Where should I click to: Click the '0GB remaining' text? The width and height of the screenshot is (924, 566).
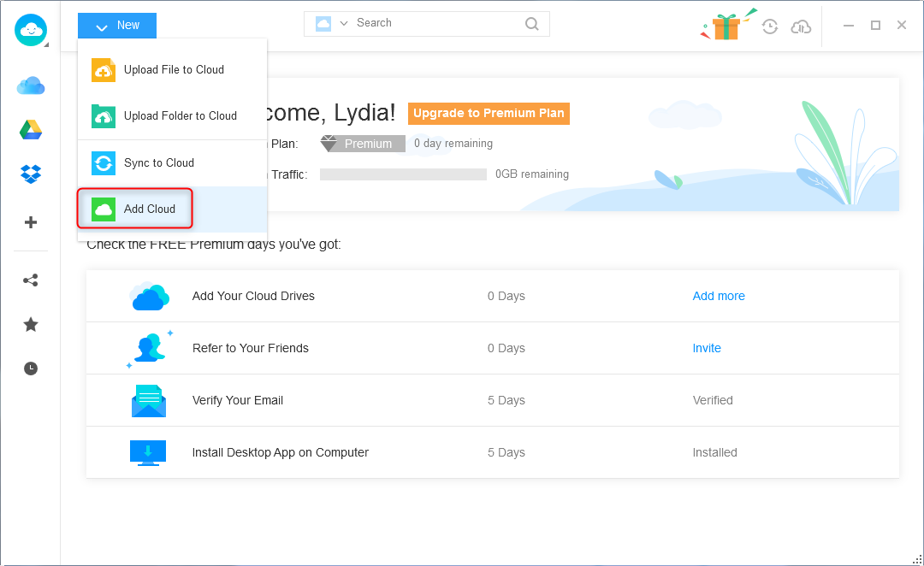[532, 174]
